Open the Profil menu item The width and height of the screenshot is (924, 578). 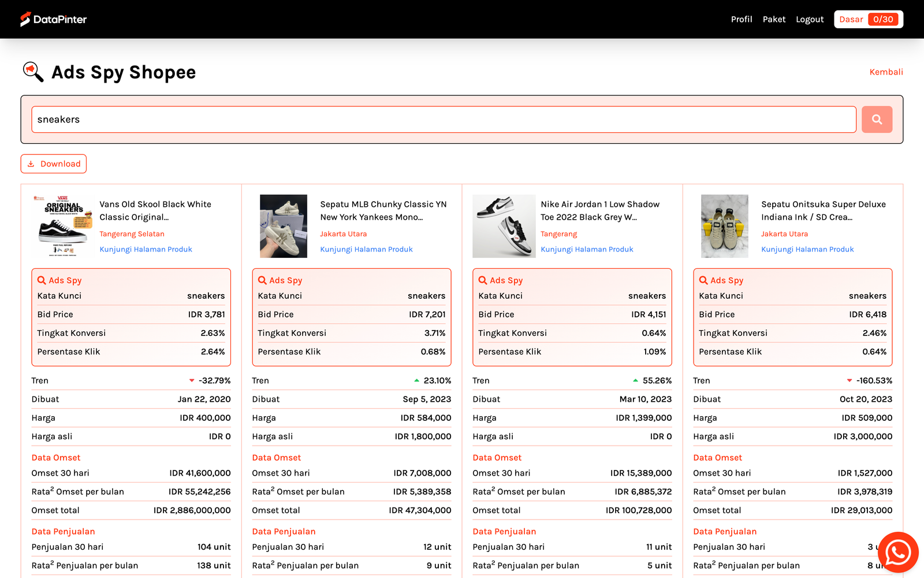742,19
